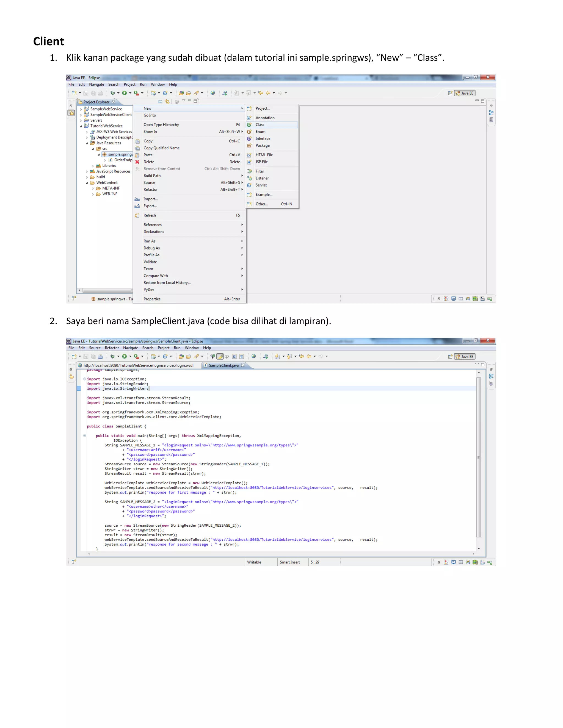
Task: Expand SampleWebServiceClient project node
Action: coord(81,115)
